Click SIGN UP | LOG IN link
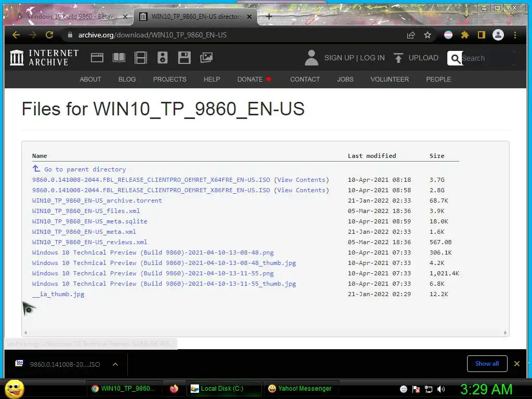The image size is (532, 399). pyautogui.click(x=354, y=58)
